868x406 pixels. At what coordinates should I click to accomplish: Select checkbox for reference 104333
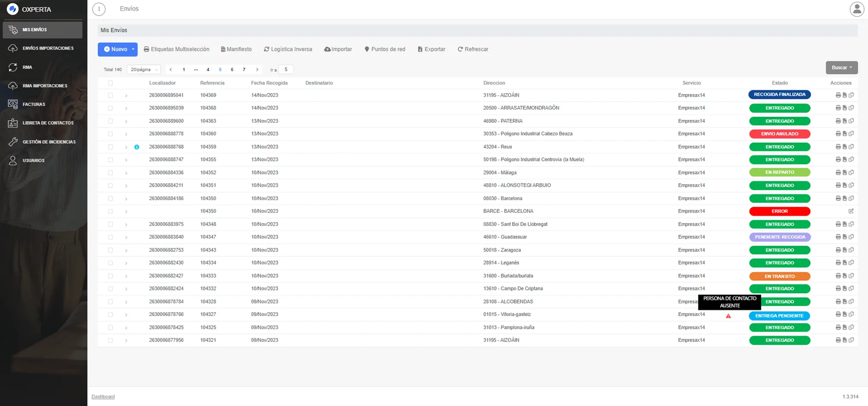click(110, 276)
